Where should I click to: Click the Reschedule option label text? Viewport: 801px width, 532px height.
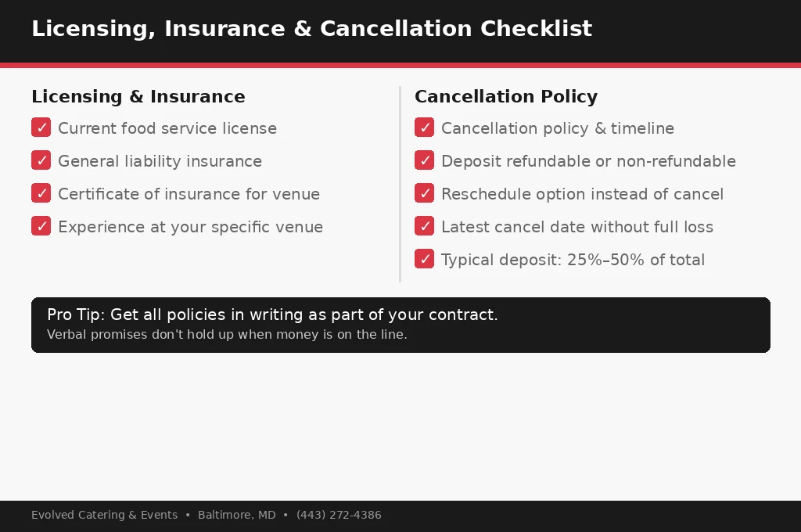582,194
